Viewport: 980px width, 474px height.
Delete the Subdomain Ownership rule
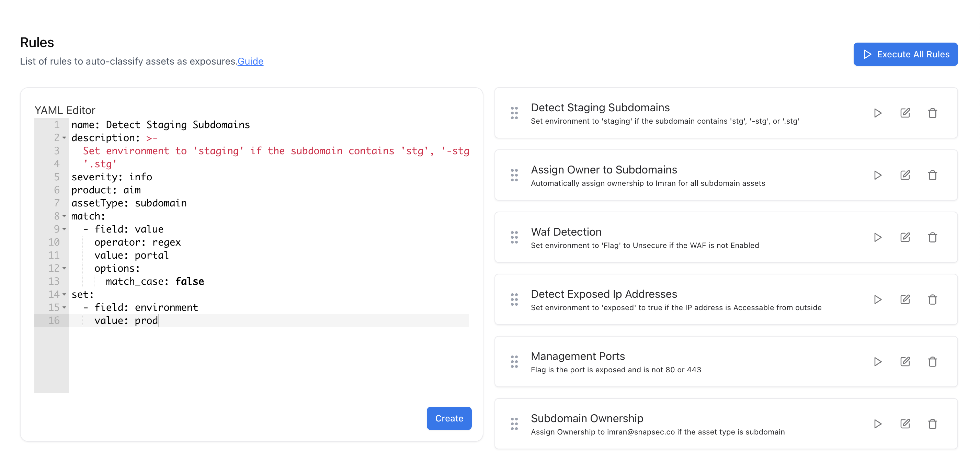pos(932,424)
